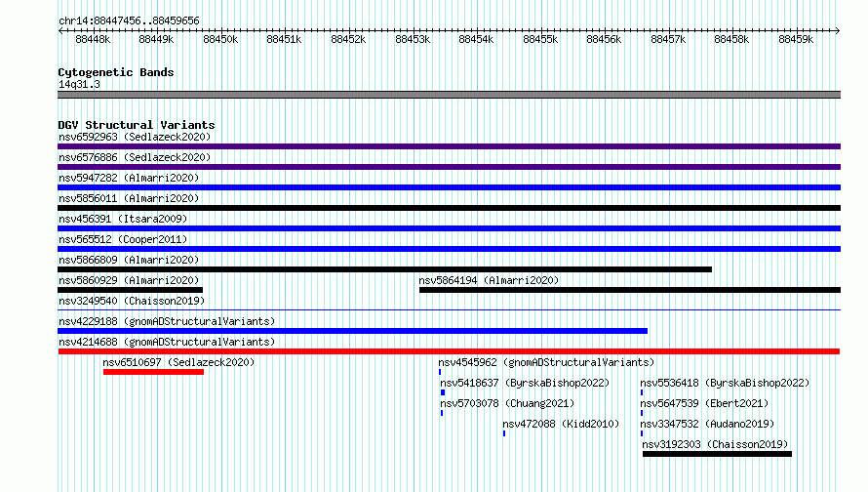Click the 88459k ruler tick label

click(796, 39)
